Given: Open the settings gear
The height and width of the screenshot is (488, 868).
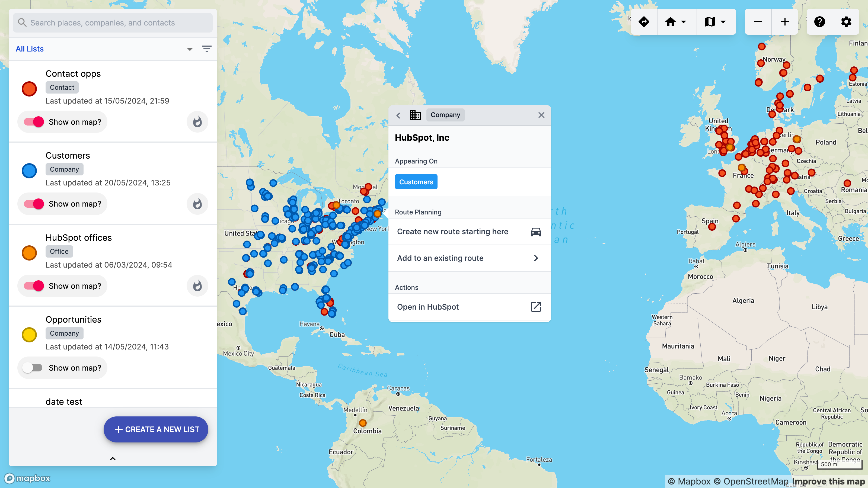Looking at the screenshot, I should point(846,22).
